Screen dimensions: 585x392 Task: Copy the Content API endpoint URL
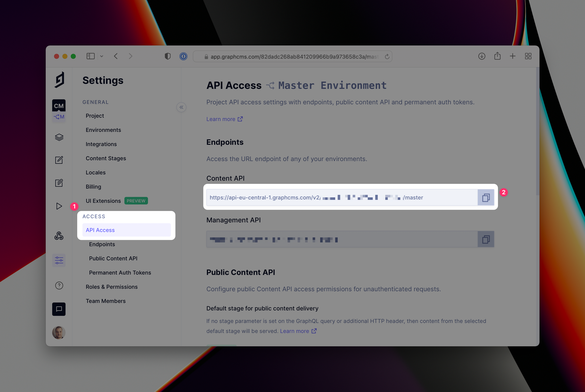[x=486, y=198]
